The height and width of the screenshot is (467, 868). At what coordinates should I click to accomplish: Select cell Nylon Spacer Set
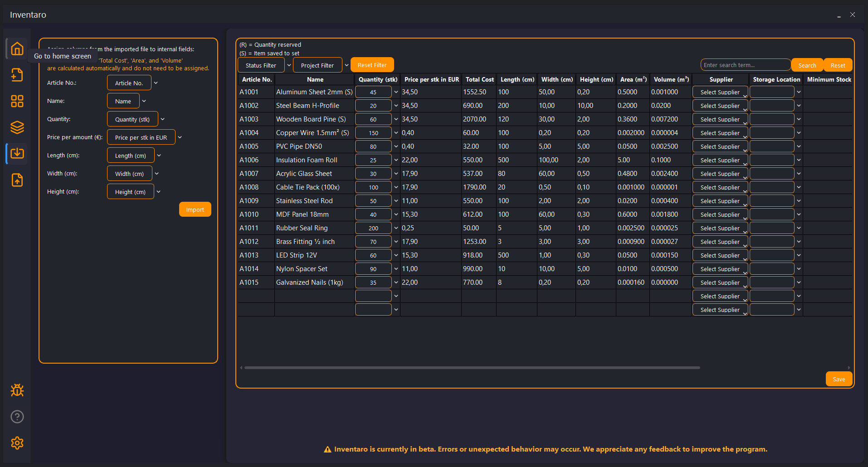315,269
